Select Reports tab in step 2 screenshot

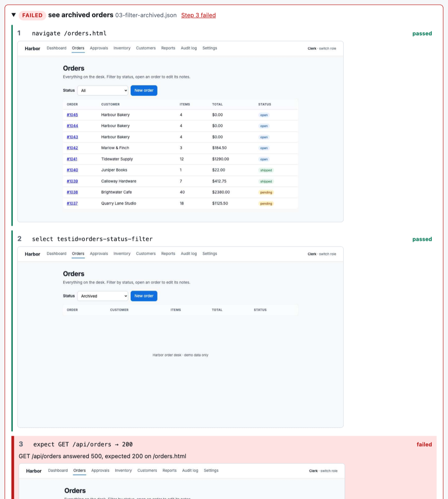tap(168, 254)
